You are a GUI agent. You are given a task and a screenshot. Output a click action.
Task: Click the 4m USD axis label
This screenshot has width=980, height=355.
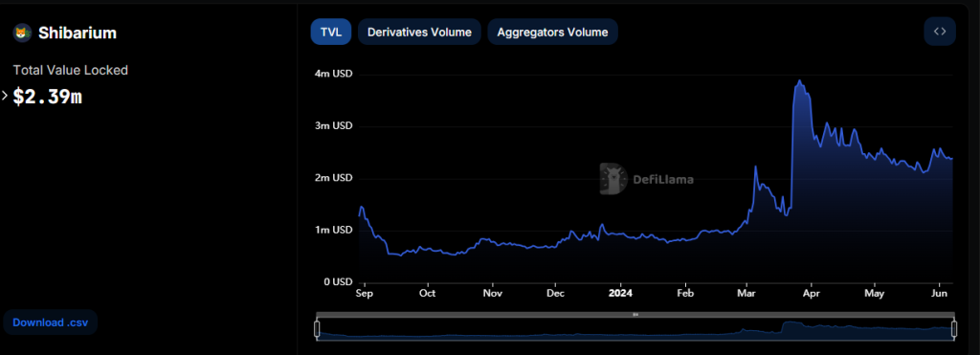click(x=334, y=74)
